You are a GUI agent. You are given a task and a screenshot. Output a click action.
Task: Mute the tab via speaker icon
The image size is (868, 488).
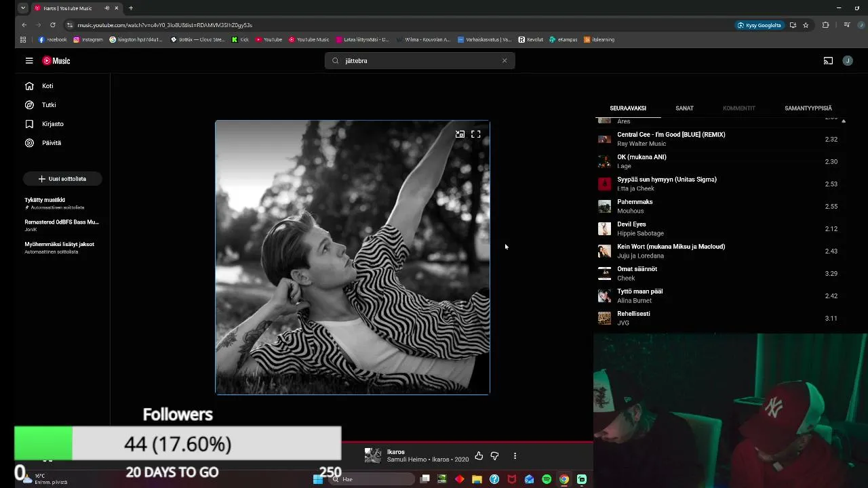106,8
